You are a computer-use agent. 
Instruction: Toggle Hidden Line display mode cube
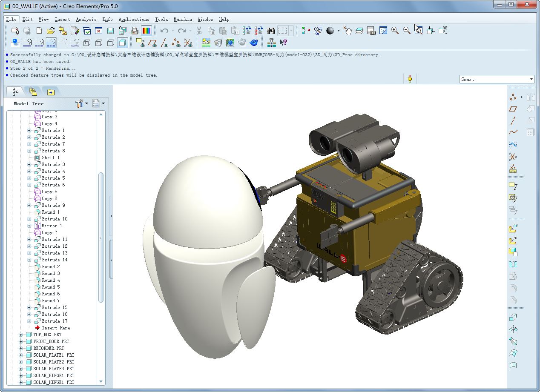pos(99,43)
